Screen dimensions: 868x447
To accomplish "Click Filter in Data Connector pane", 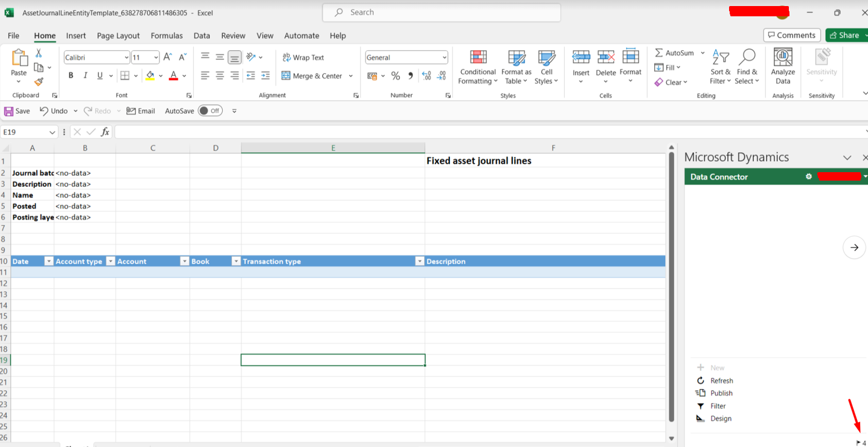I will [711, 406].
